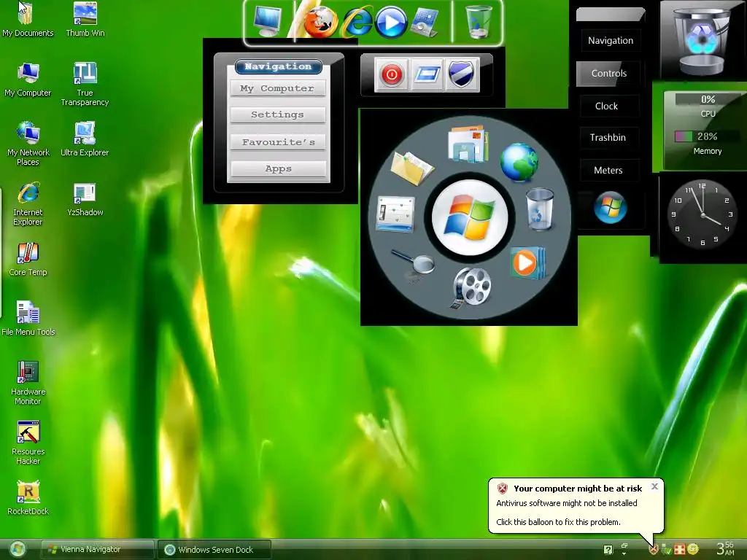This screenshot has width=747, height=560.
Task: Click 'Click this balloon to fix this problem.'
Action: [558, 522]
